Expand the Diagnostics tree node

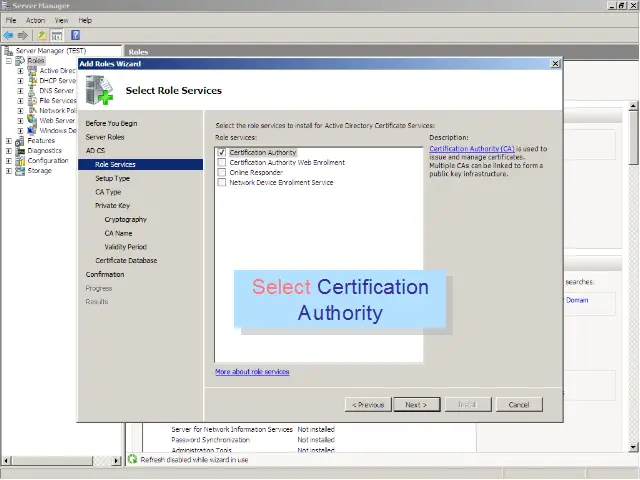[x=9, y=151]
